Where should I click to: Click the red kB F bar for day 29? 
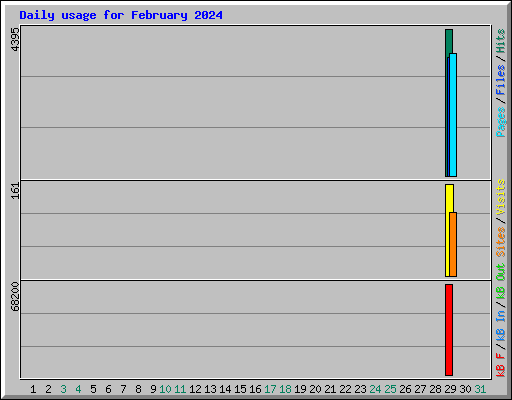[x=449, y=330]
